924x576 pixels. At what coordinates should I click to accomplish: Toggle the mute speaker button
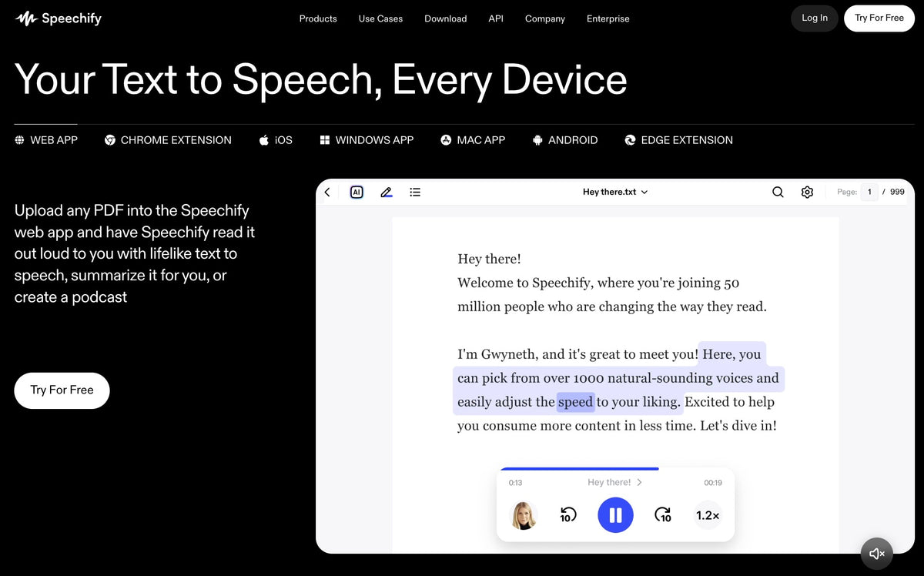(877, 553)
